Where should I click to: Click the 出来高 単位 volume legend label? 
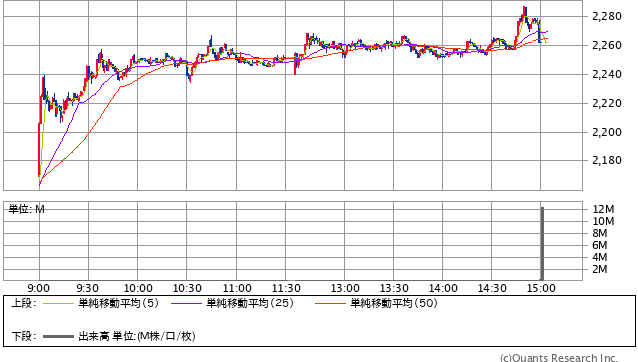tap(137, 336)
